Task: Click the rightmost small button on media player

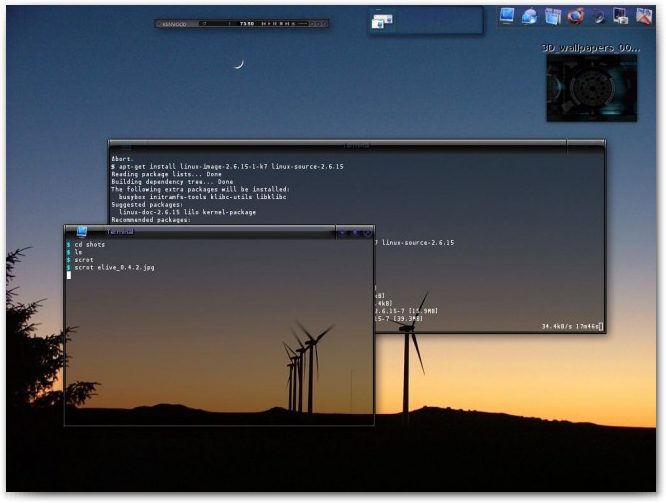Action: tap(322, 23)
